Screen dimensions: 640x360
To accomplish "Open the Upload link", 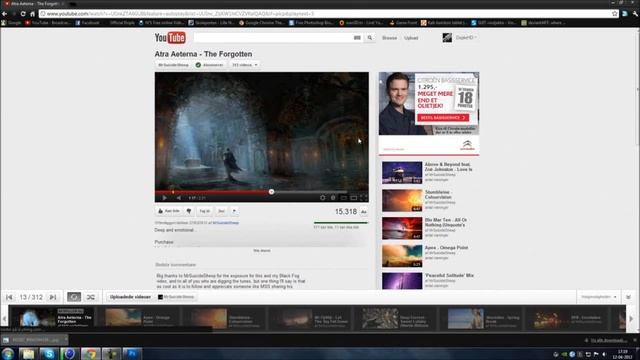I will pos(411,38).
